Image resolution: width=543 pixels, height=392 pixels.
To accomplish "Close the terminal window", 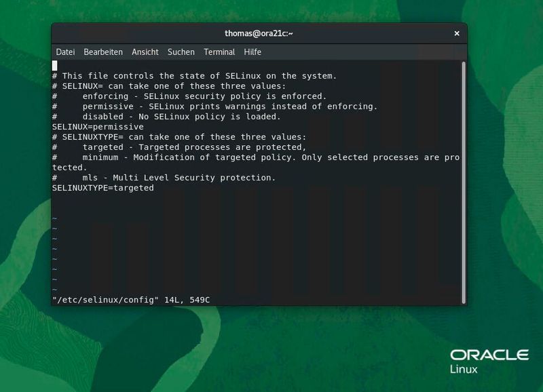I will (x=455, y=33).
